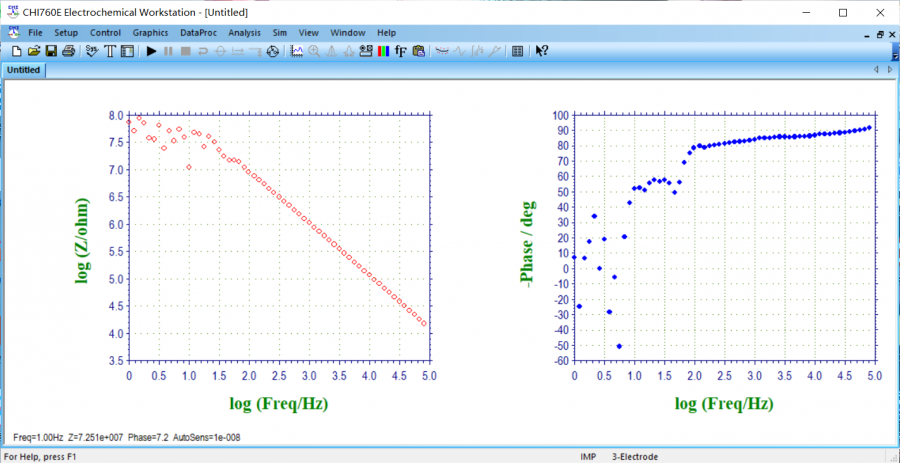
Task: Click the Print icon in toolbar
Action: click(x=68, y=51)
